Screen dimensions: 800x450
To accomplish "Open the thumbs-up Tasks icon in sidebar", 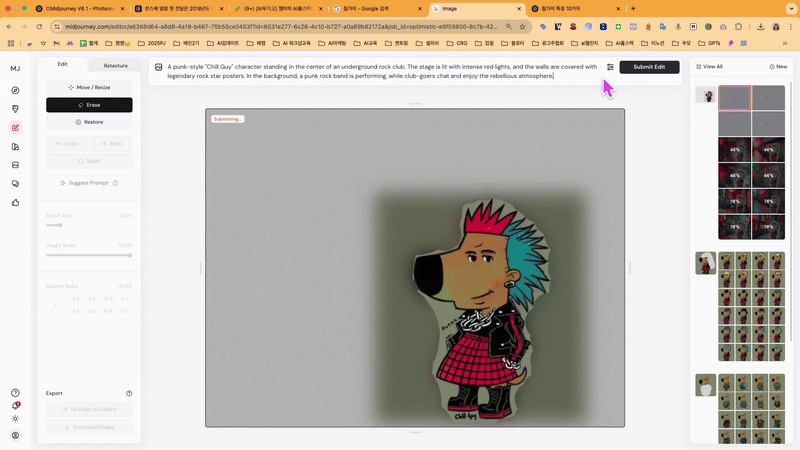I will [15, 203].
